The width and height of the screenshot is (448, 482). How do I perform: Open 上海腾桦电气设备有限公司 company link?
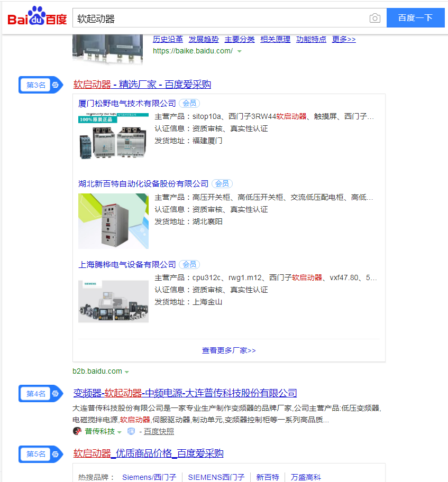click(x=127, y=264)
